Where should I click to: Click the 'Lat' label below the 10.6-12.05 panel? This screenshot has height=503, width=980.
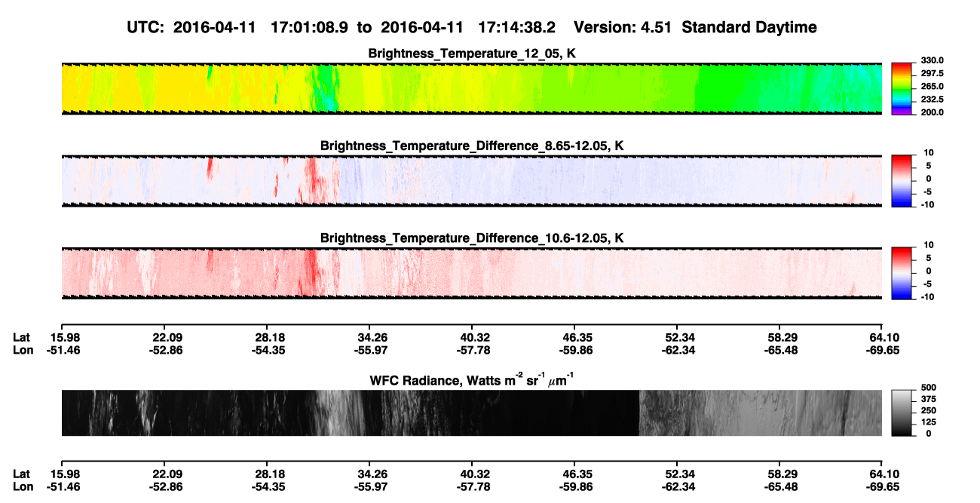pos(22,337)
